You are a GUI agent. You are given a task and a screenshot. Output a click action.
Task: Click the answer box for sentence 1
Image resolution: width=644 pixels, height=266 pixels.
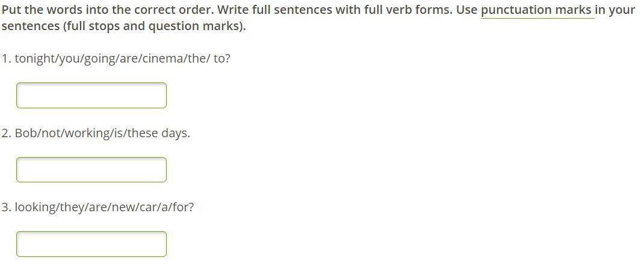91,95
